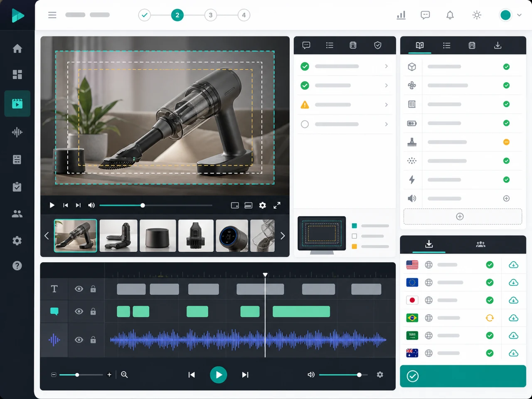Viewport: 532px width, 399px height.
Task: Add status to the speaker feature row
Action: coord(506,199)
